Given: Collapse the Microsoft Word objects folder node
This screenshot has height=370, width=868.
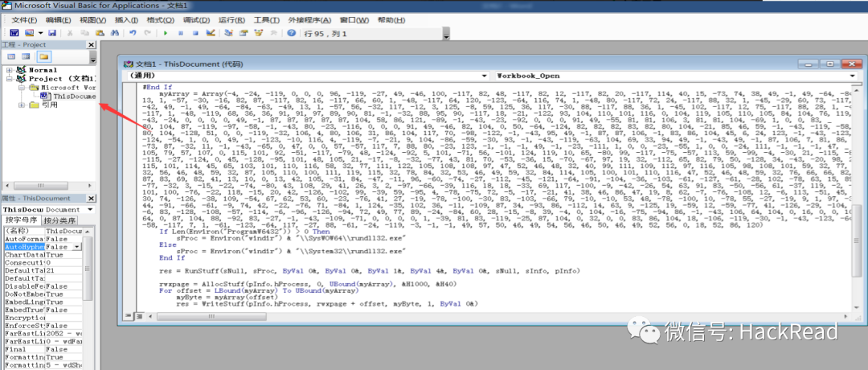Looking at the screenshot, I should pos(21,88).
